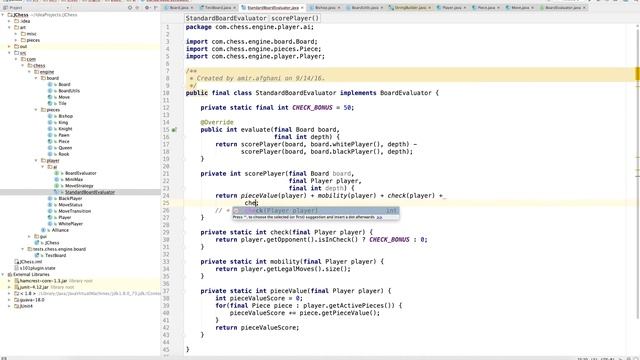Click the Queen class icon in tree

coord(50,148)
